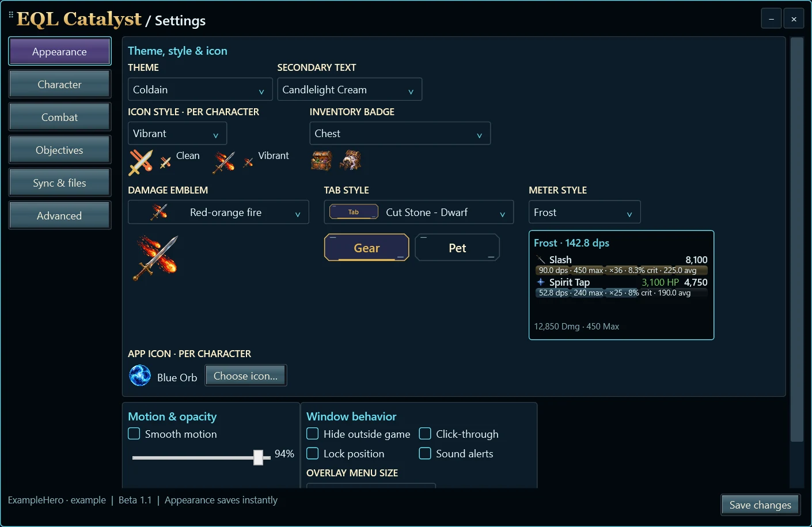Expand the Icon Style dropdown set to Vibrant
The width and height of the screenshot is (812, 527).
(177, 133)
